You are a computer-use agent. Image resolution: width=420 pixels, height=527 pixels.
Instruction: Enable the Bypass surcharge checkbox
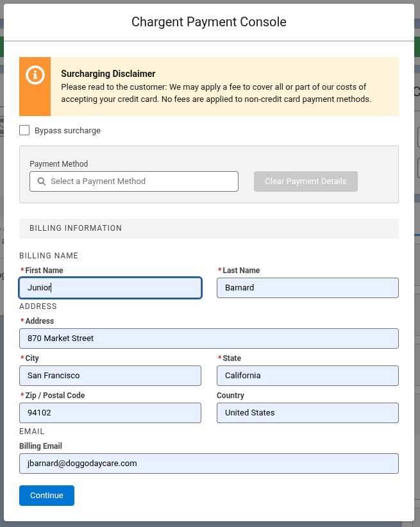tap(24, 130)
